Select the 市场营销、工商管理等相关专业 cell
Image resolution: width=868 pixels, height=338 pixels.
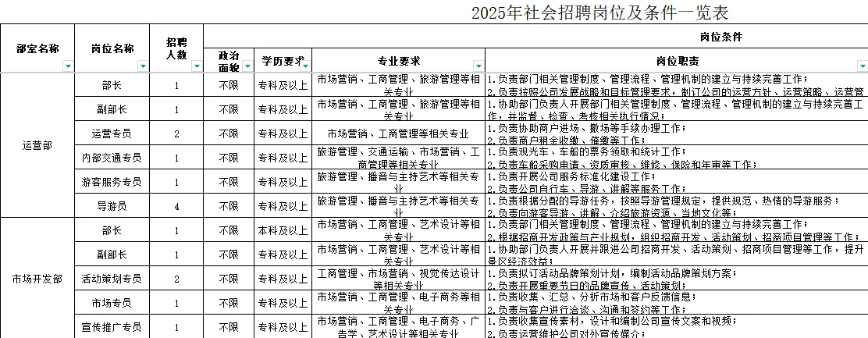[398, 133]
